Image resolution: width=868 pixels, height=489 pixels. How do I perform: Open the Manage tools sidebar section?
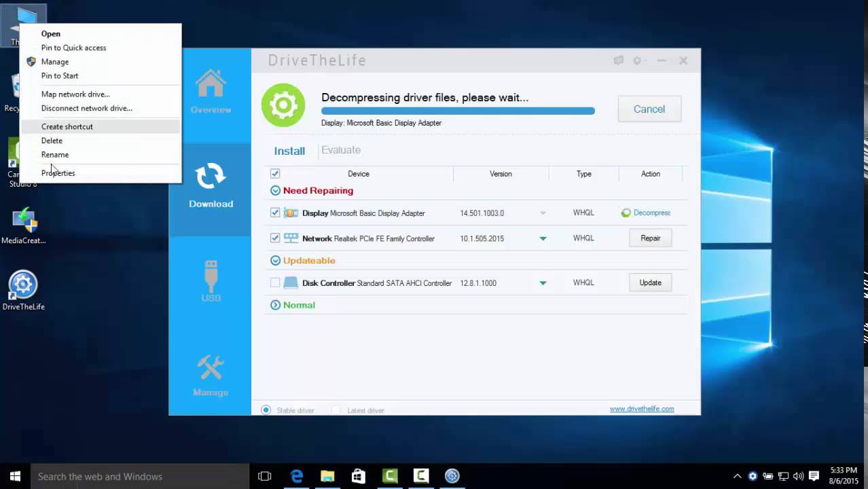211,375
